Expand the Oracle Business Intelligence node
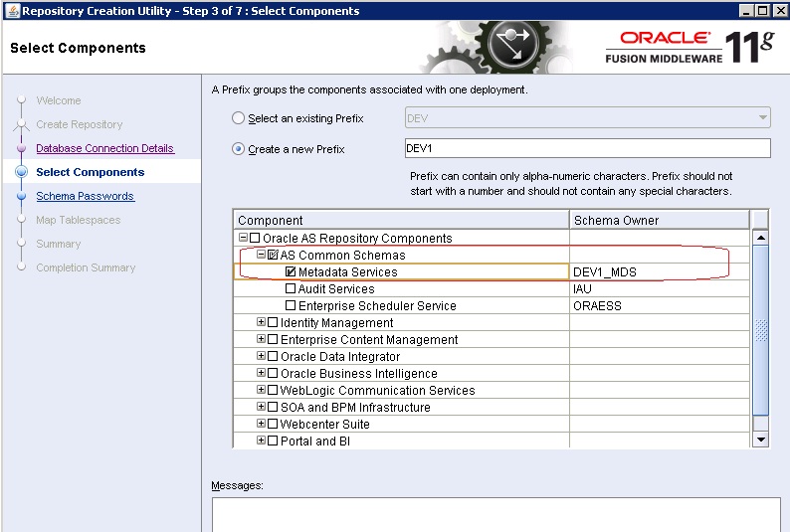Viewport: 790px width, 532px height. tap(261, 373)
